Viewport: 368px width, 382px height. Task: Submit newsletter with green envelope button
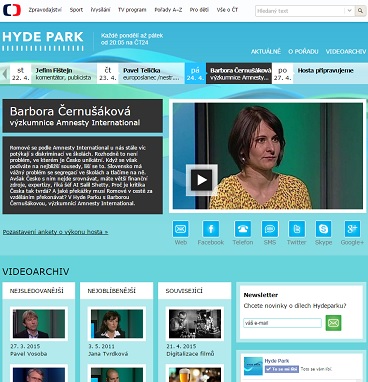(333, 322)
